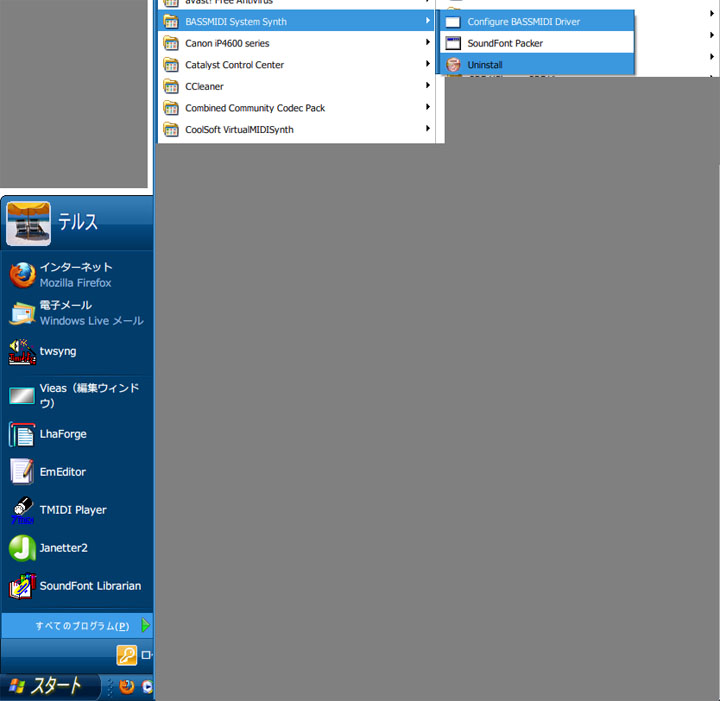Viewport: 720px width, 701px height.
Task: Click the インターネット heading text
Action: pos(76,267)
